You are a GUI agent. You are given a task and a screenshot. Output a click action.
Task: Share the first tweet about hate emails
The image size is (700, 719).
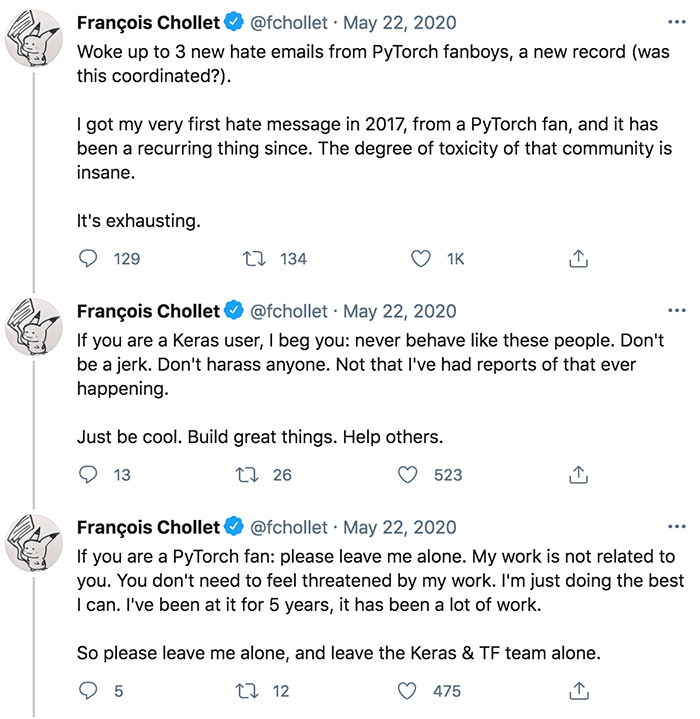pyautogui.click(x=577, y=259)
